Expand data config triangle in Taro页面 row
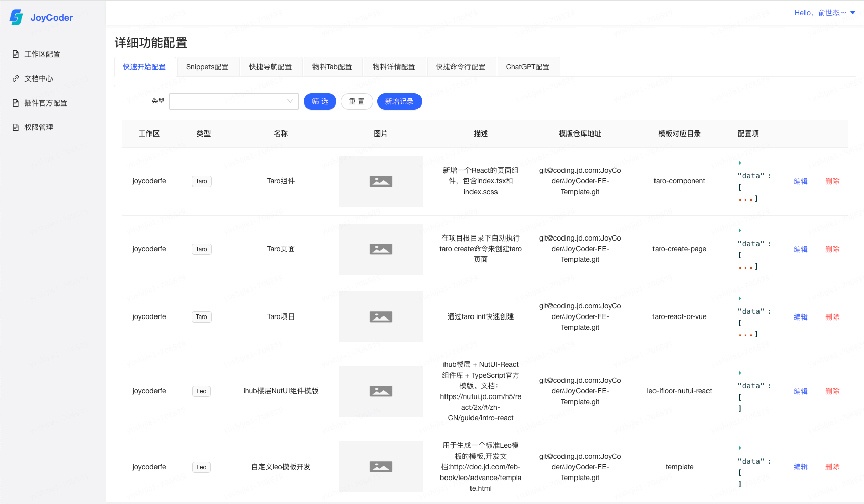 tap(740, 230)
